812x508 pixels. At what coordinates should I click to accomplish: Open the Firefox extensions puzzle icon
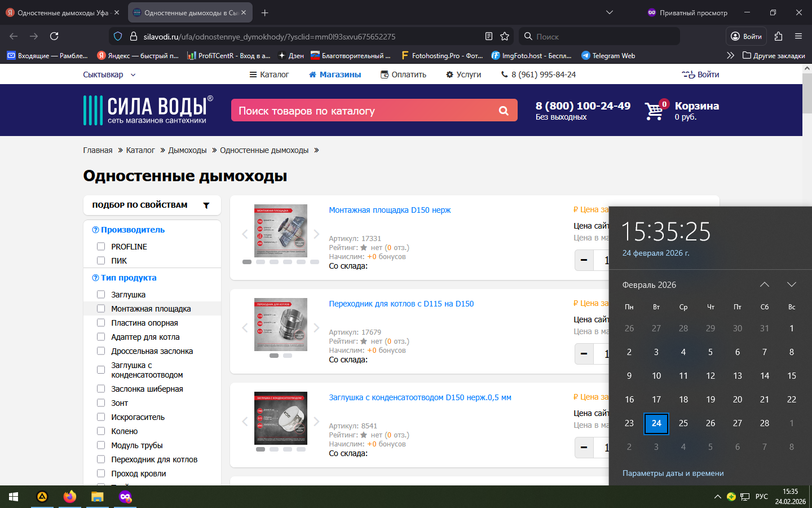779,36
